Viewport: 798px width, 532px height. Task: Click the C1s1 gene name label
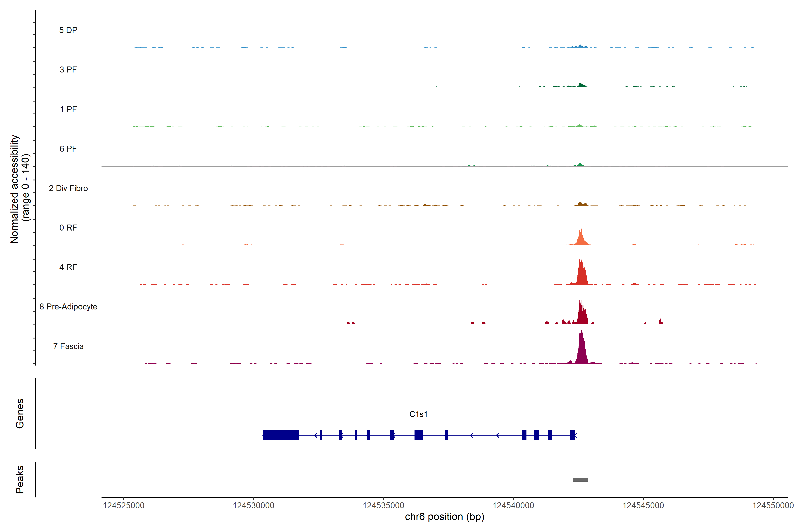tap(418, 414)
